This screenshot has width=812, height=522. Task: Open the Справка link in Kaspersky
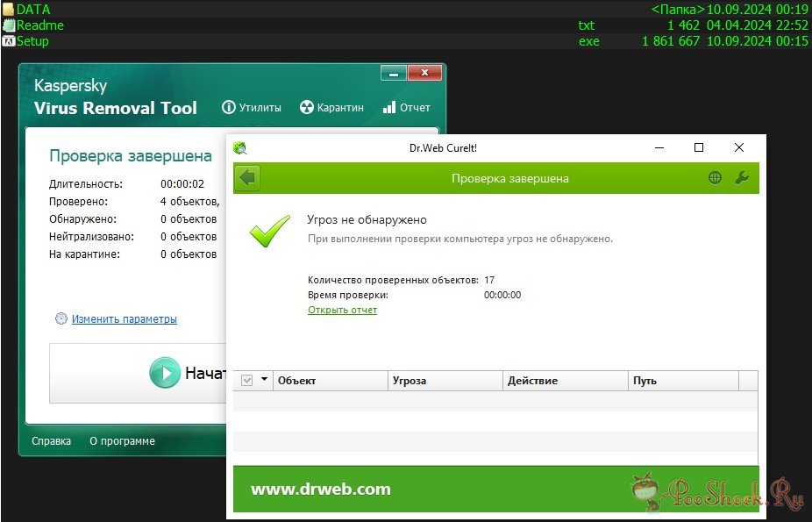[51, 441]
